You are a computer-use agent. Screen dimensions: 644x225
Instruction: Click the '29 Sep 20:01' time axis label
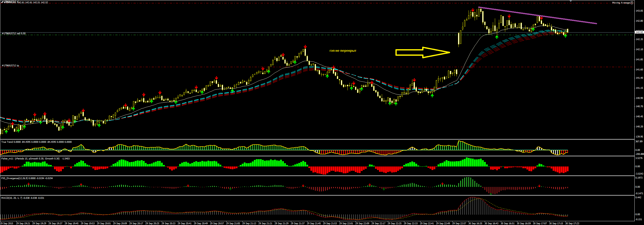point(104,223)
